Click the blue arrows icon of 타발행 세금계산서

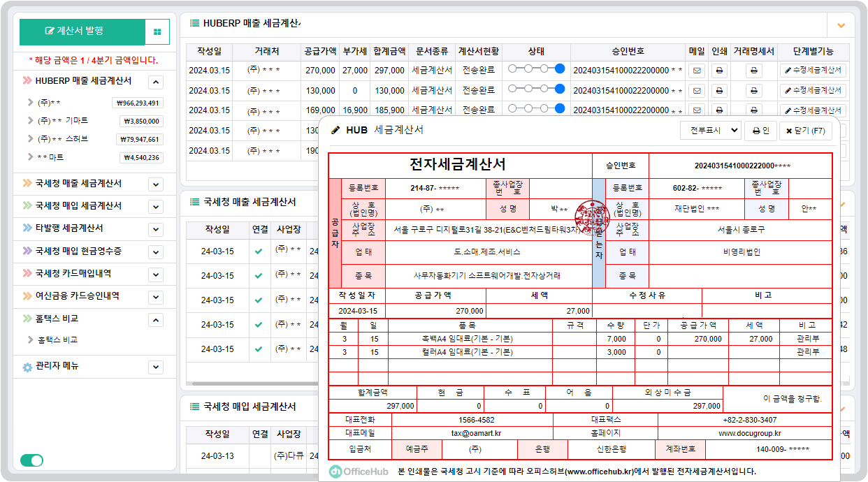tap(27, 228)
